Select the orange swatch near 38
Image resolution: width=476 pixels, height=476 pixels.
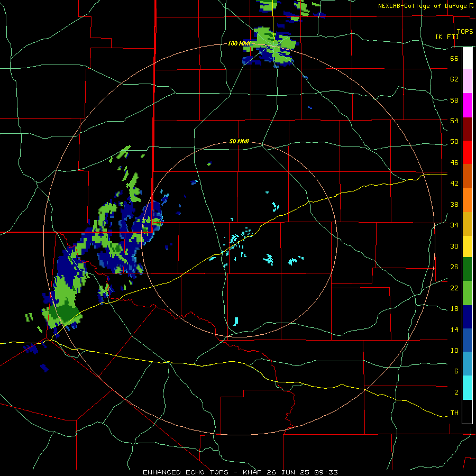[467, 200]
